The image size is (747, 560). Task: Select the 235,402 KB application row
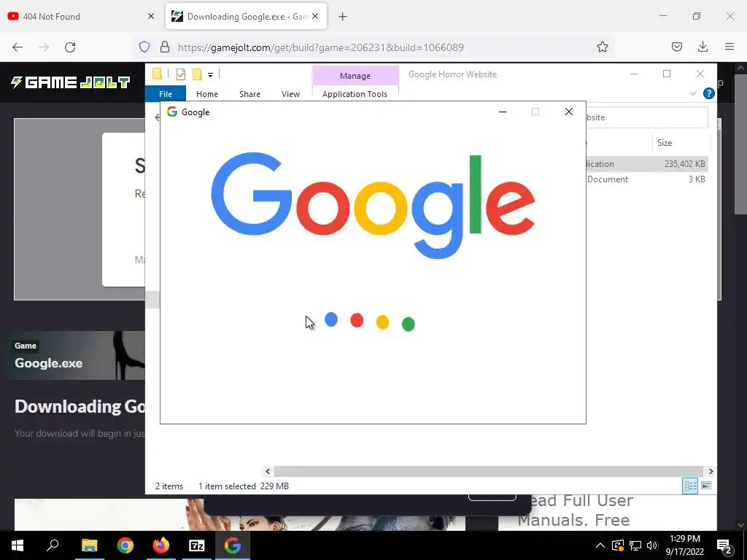click(x=647, y=164)
